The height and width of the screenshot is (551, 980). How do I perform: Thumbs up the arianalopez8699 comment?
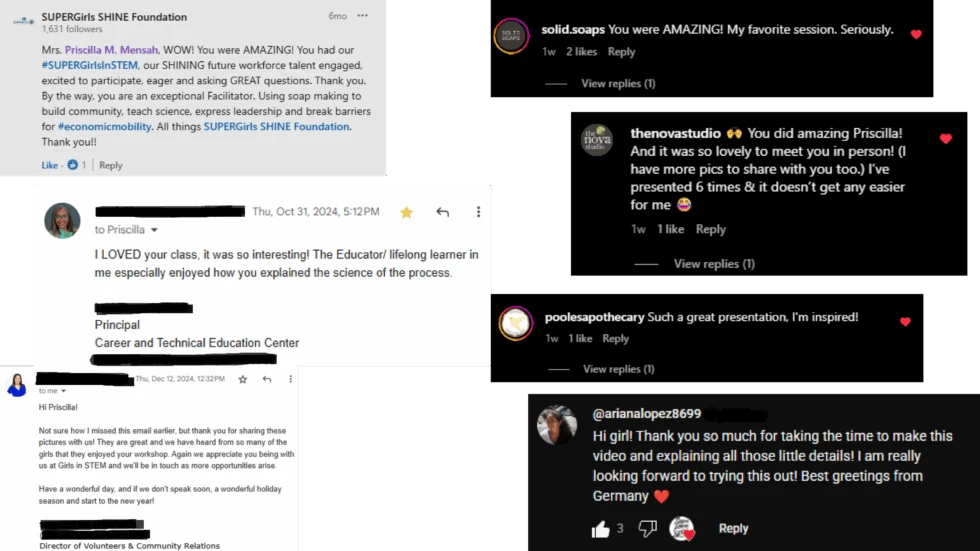pos(601,529)
